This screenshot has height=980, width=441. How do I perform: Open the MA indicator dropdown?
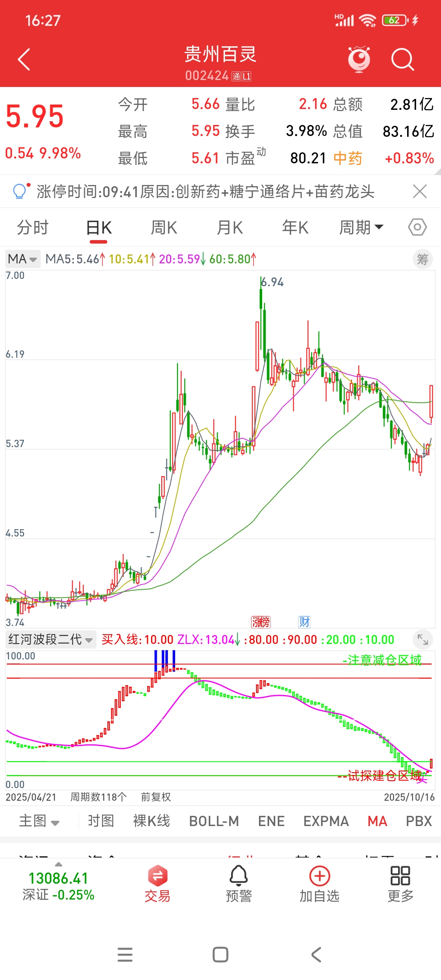[x=23, y=259]
